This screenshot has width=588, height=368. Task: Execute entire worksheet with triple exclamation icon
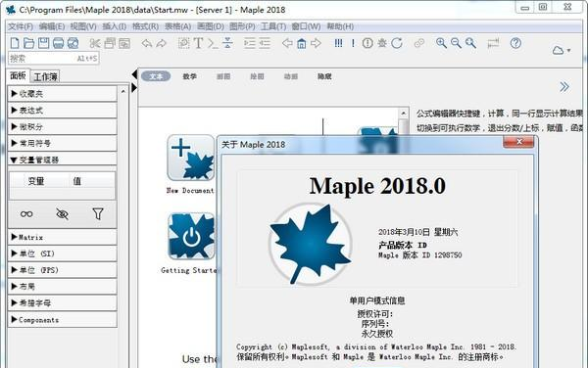(338, 43)
